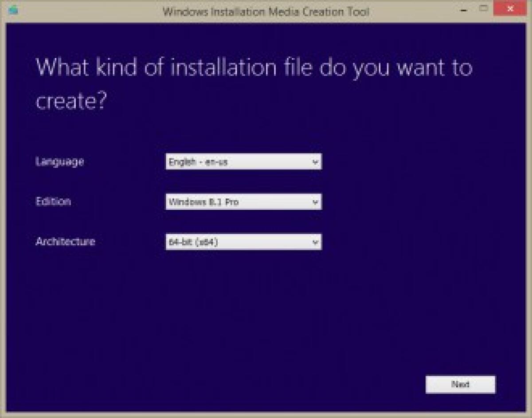This screenshot has height=418, width=532.
Task: Select the '64-bit (x64)' value field
Action: [x=191, y=242]
